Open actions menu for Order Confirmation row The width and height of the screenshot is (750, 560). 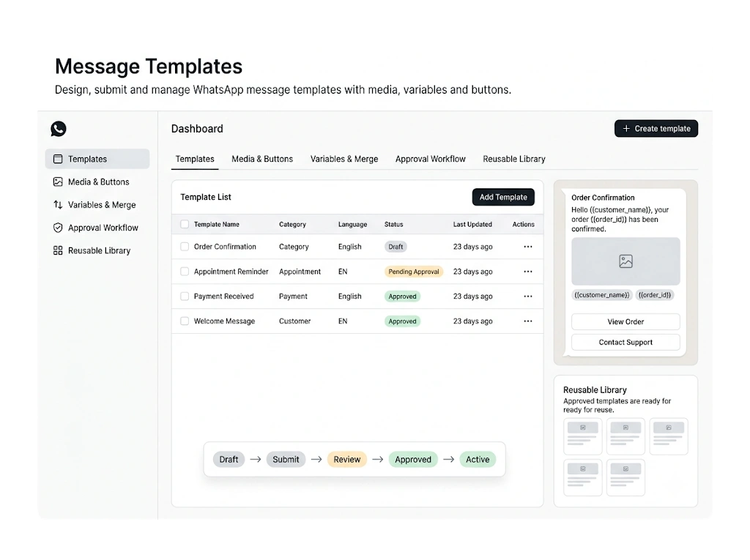[528, 247]
